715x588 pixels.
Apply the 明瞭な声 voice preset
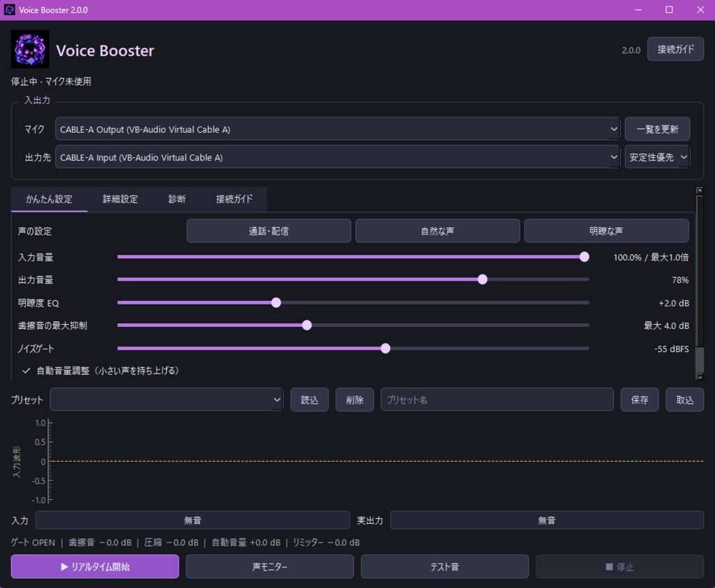[x=607, y=231]
